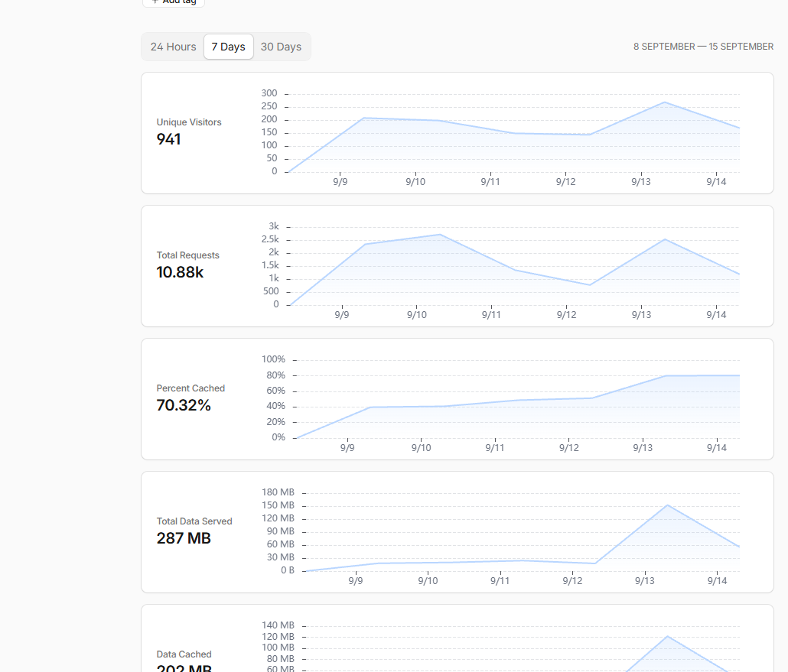Click the 9/9 tick on Unique Visitors axis
788x672 pixels.
click(x=340, y=181)
